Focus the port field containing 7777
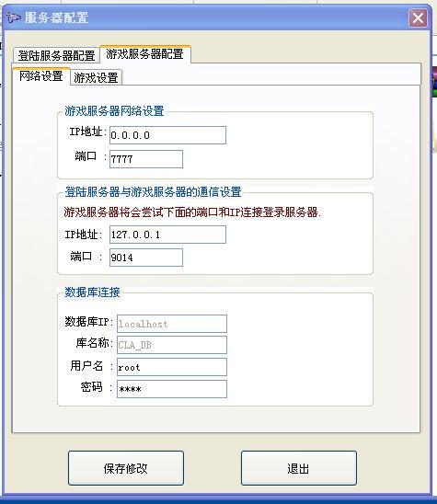The width and height of the screenshot is (437, 504). (146, 159)
